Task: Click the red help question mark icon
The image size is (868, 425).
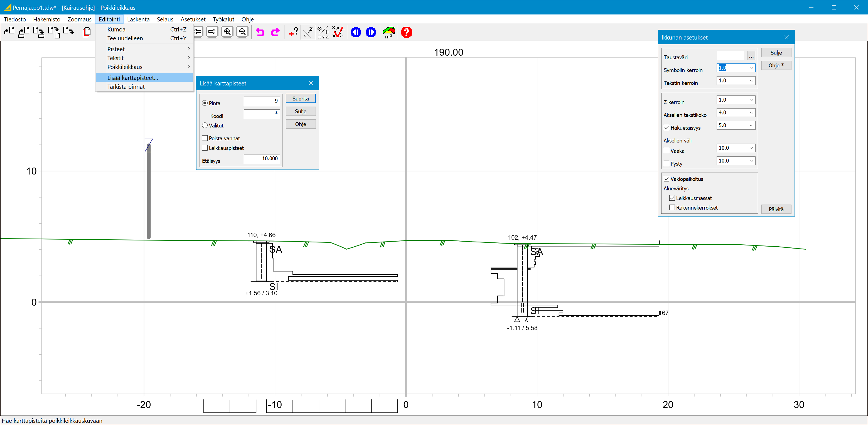Action: (x=406, y=32)
